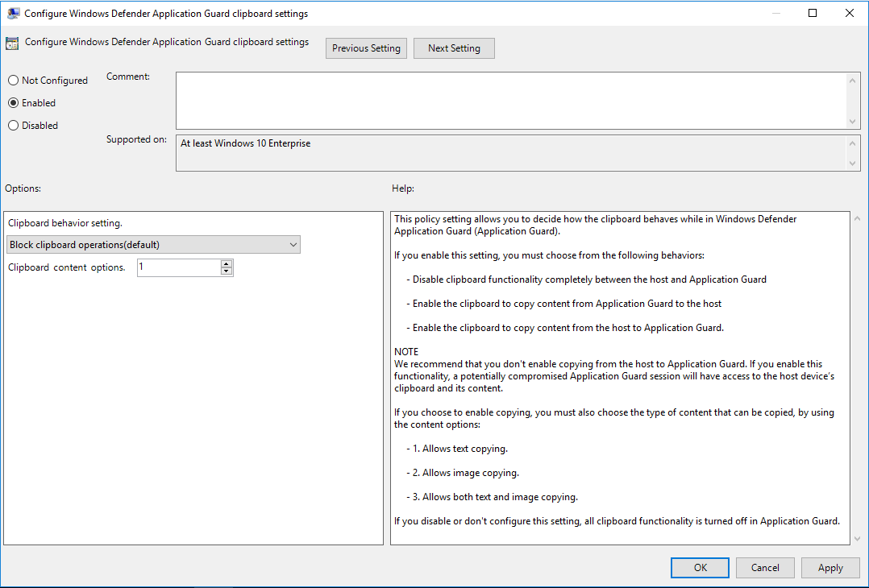
Task: Go to the Next Setting
Action: click(454, 48)
